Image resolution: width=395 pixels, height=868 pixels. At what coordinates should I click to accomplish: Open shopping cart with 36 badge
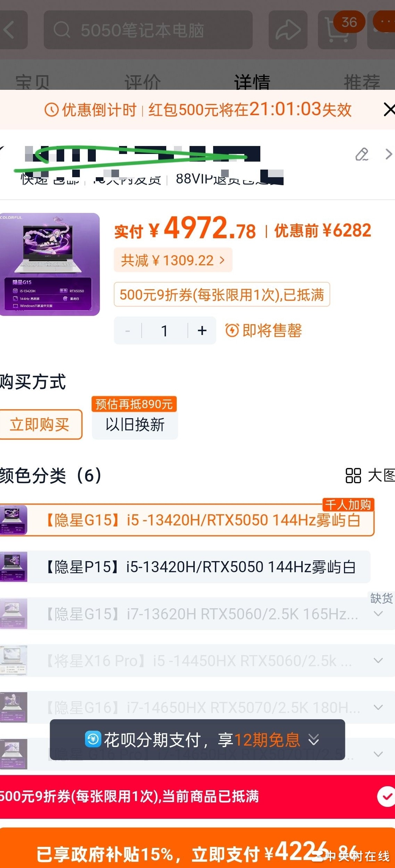[x=337, y=30]
